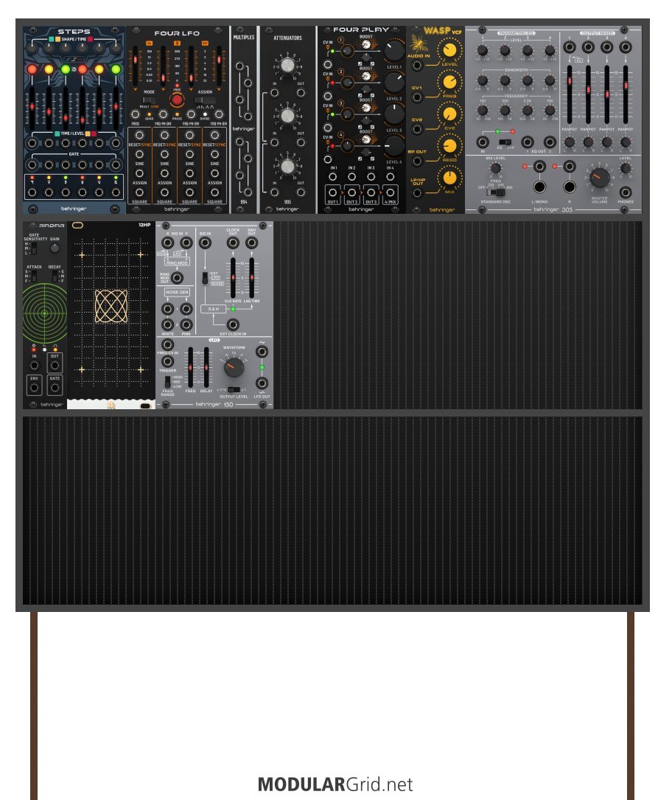Click the WASP BP Out jack

click(418, 161)
